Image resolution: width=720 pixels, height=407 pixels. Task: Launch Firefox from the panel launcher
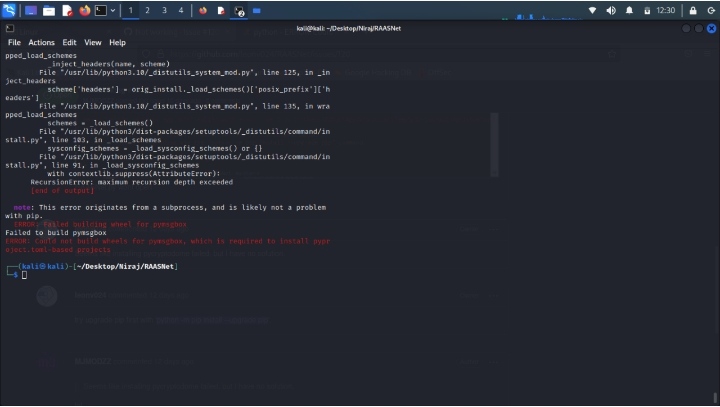[x=84, y=11]
